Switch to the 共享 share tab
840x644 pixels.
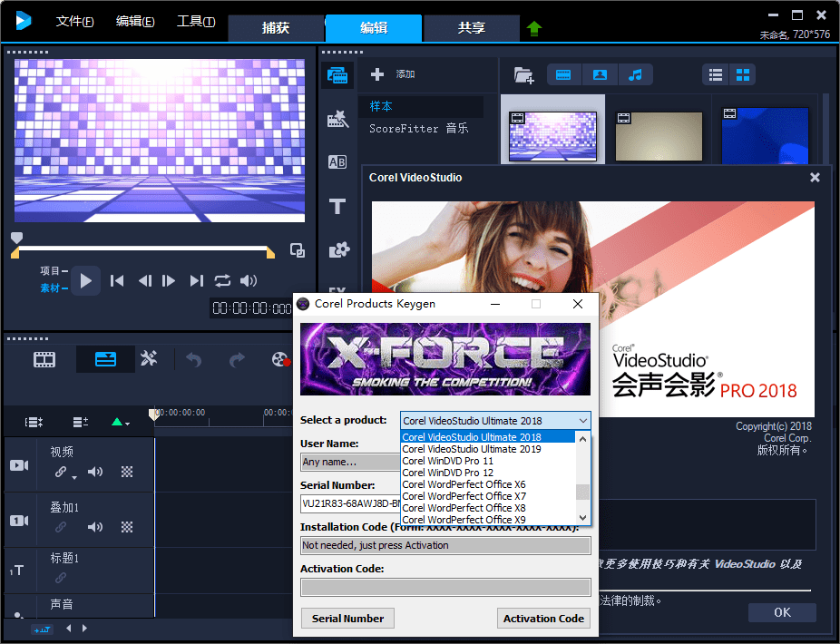[472, 28]
